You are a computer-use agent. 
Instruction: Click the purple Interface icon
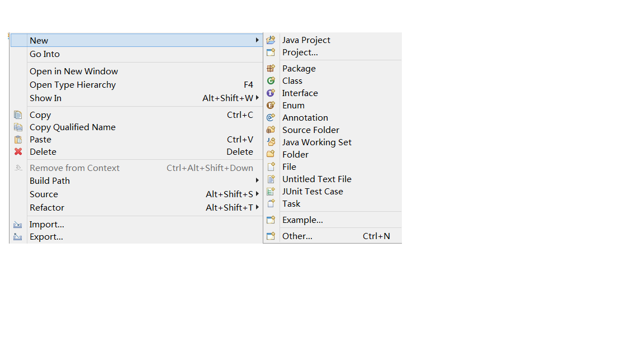[271, 93]
